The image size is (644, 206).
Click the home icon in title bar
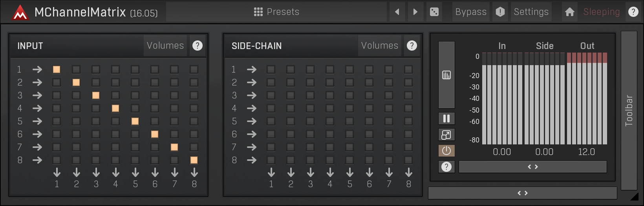(570, 12)
